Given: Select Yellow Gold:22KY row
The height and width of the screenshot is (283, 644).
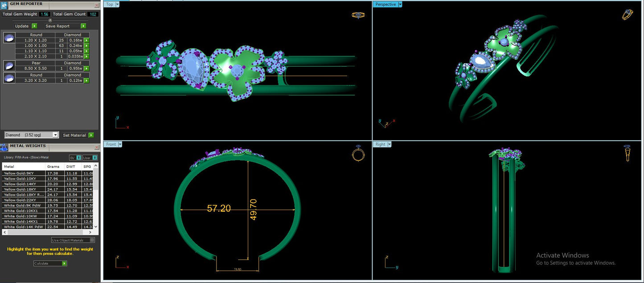Looking at the screenshot, I should [48, 200].
